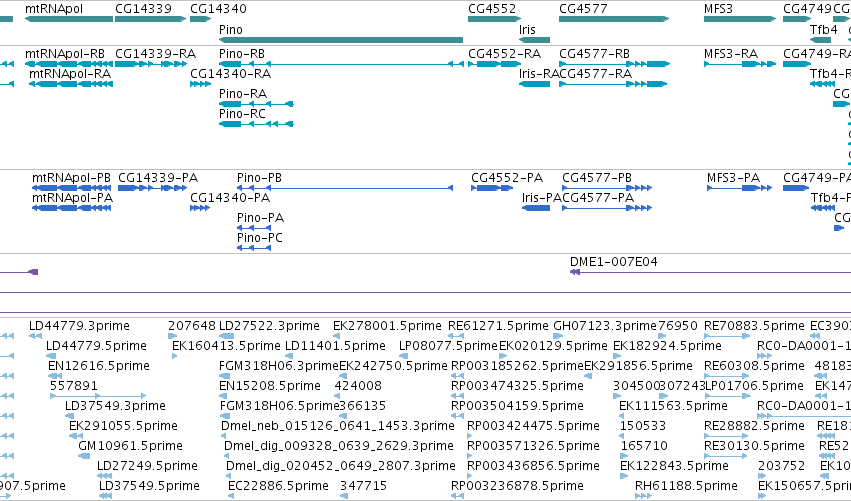Click EST EK111563.5prime
Screen dimensions: 851x501
[x=673, y=407]
